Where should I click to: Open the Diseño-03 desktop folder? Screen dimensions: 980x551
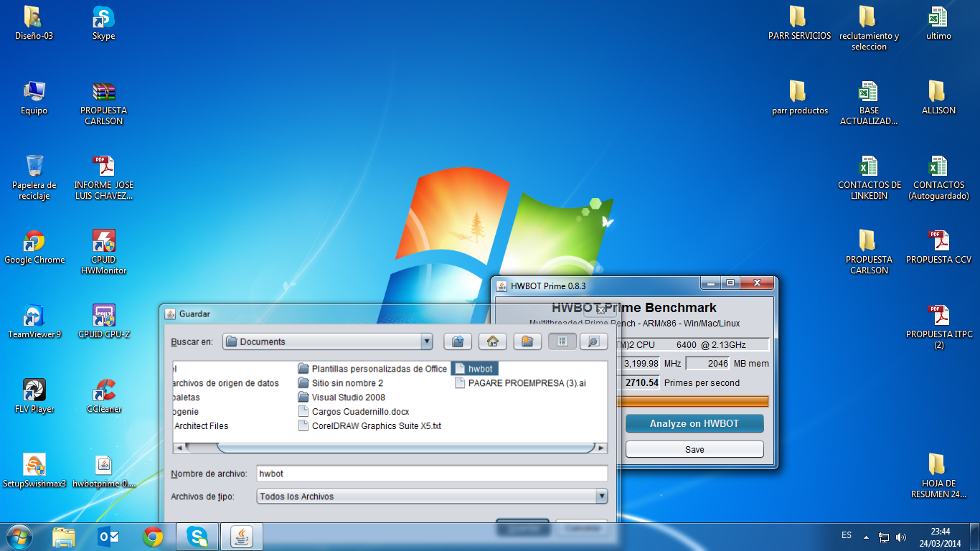[x=34, y=23]
